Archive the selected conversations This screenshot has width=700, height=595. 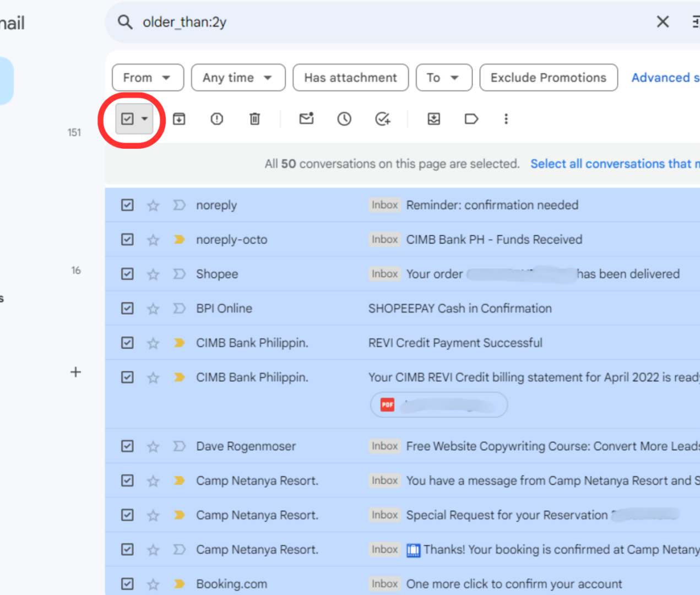click(178, 118)
